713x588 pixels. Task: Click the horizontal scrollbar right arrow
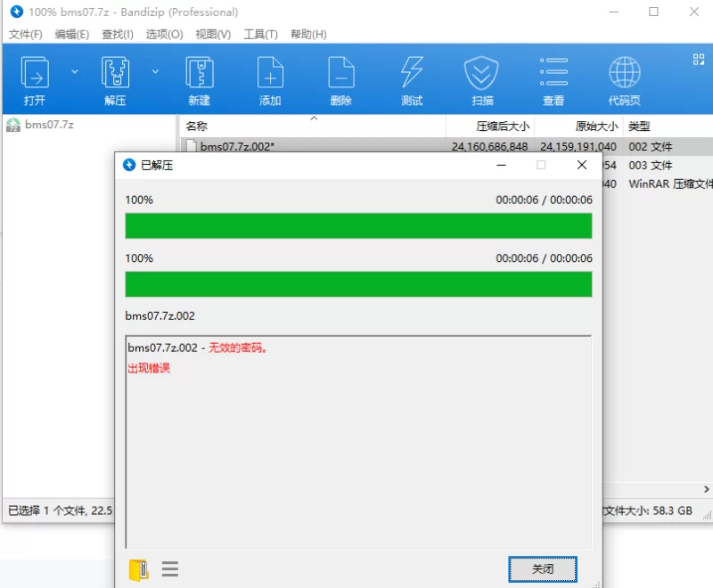coord(706,489)
